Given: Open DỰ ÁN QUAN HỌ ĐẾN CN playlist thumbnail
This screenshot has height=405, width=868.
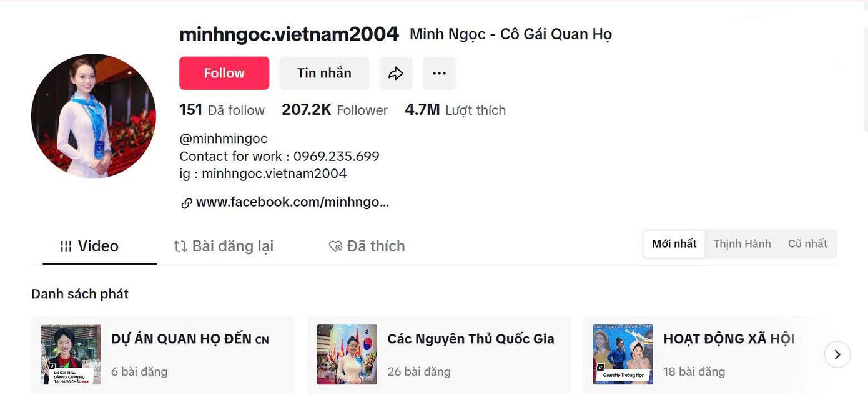Looking at the screenshot, I should pos(71,354).
